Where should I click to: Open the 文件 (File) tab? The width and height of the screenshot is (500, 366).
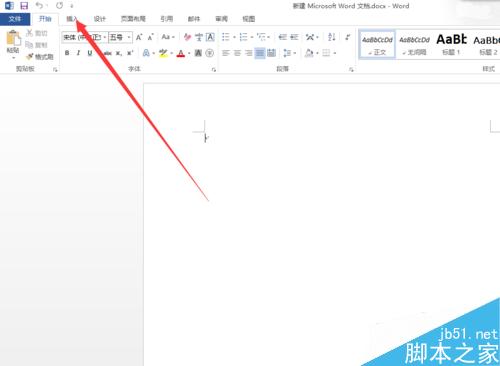(15, 19)
